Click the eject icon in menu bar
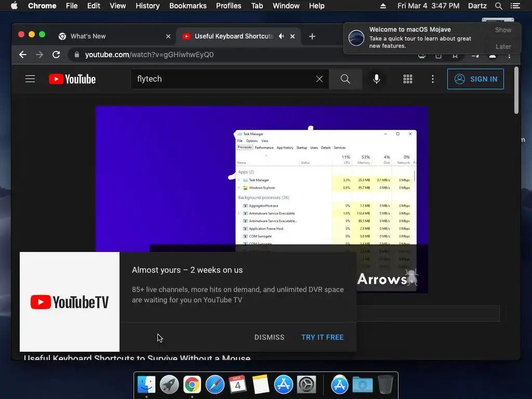This screenshot has width=532, height=399. click(x=383, y=6)
